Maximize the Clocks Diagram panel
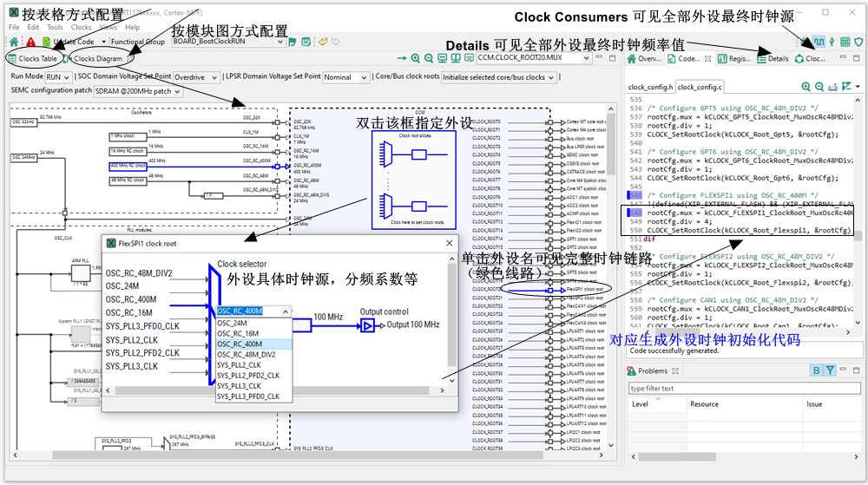 point(612,57)
